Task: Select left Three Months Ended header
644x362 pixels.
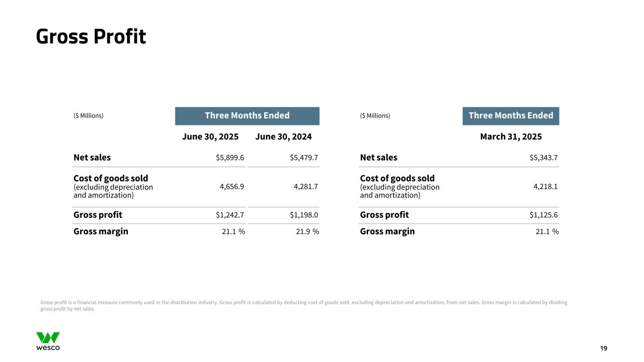Action: click(247, 116)
